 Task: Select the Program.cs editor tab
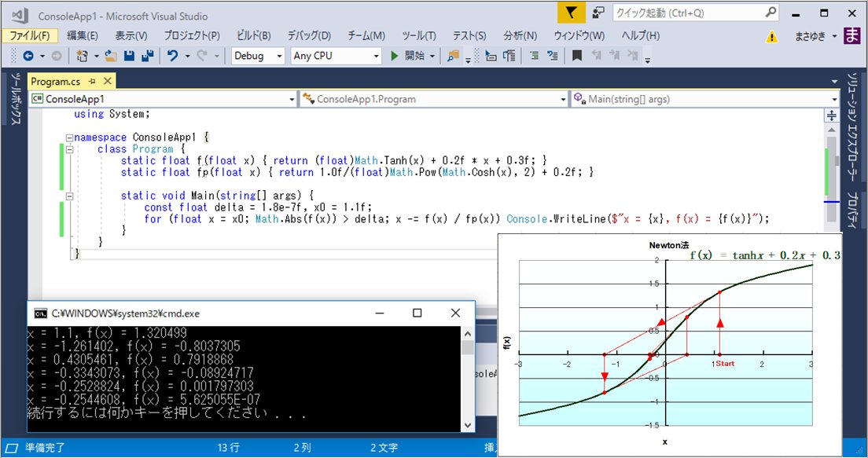point(55,82)
